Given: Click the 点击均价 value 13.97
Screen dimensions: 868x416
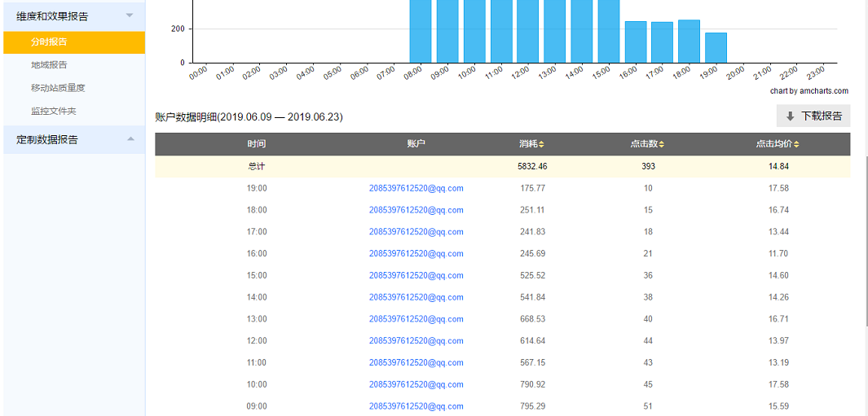Looking at the screenshot, I should click(778, 341).
